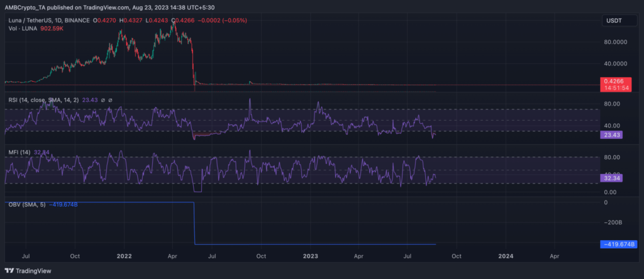Click the first ø symbol in RSI legend

click(x=103, y=100)
